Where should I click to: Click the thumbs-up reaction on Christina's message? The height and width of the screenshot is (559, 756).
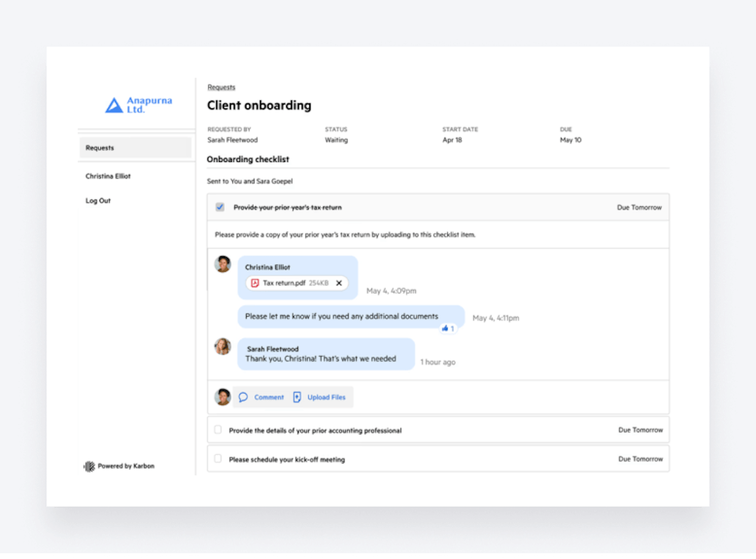pyautogui.click(x=449, y=329)
